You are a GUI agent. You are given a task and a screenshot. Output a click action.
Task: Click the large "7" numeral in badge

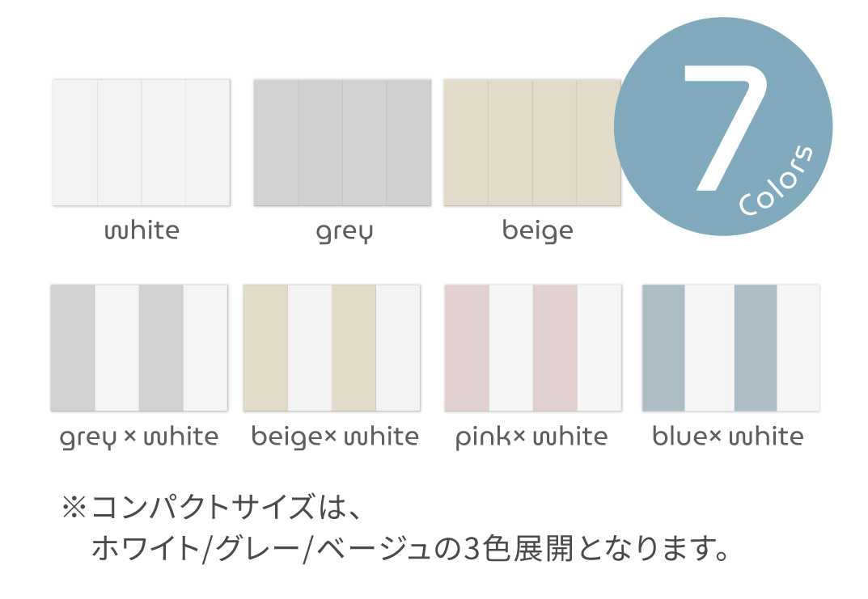(x=722, y=125)
